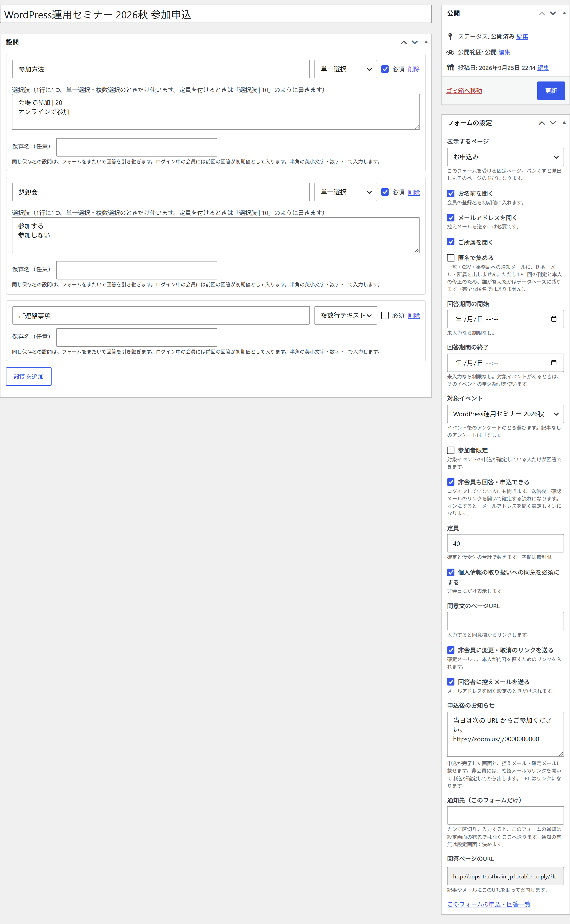This screenshot has width=570, height=924.
Task: Delete the 懇親会 question via 削除
Action: [x=413, y=192]
